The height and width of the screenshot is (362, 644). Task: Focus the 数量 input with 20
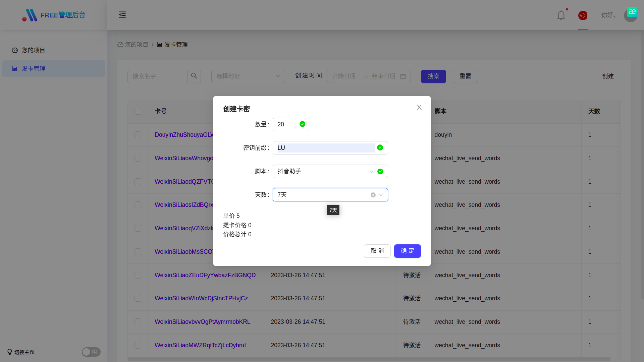pos(291,124)
